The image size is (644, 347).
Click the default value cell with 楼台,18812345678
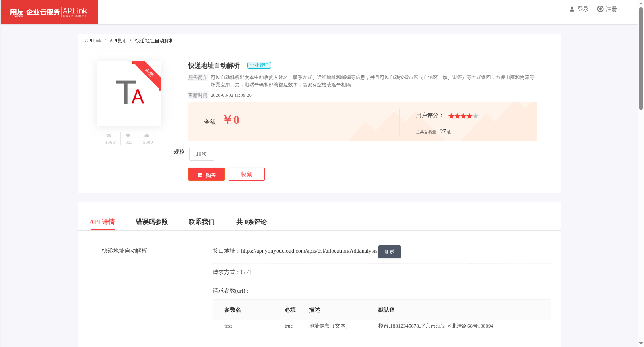tap(436, 326)
